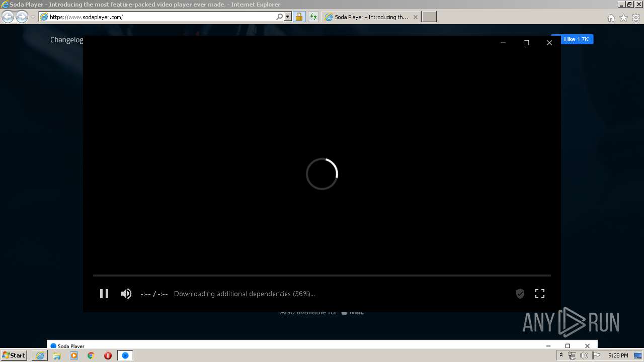Image resolution: width=644 pixels, height=362 pixels.
Task: Maximize the Soda Player window
Action: [526, 43]
